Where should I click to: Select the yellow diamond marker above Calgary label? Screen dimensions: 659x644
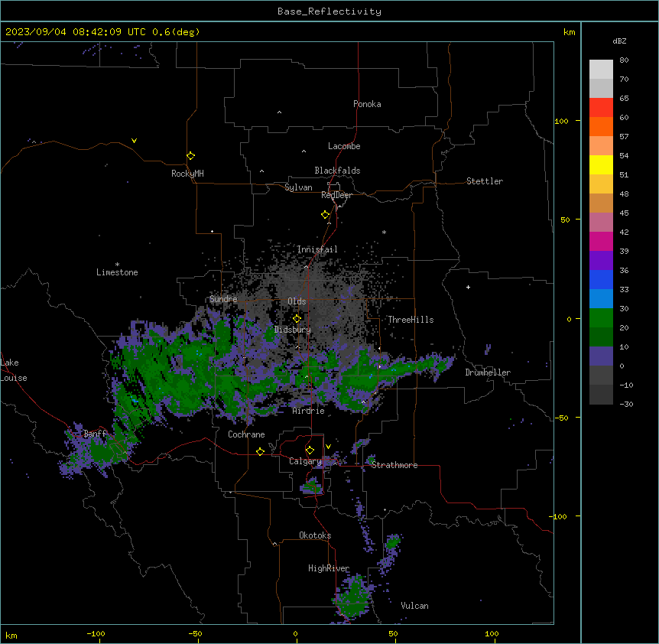point(310,450)
